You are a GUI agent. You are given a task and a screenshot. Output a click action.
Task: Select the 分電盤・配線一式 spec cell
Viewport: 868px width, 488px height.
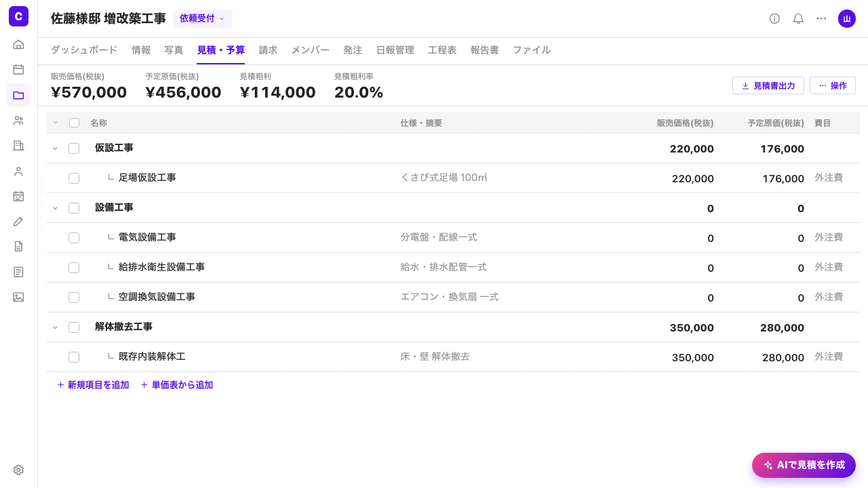[439, 237]
